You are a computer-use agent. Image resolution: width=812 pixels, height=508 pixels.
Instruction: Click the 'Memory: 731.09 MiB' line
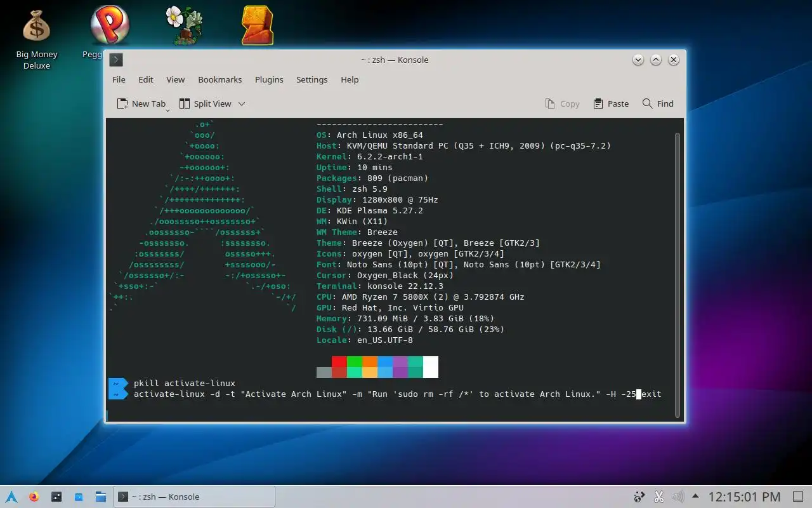(405, 318)
